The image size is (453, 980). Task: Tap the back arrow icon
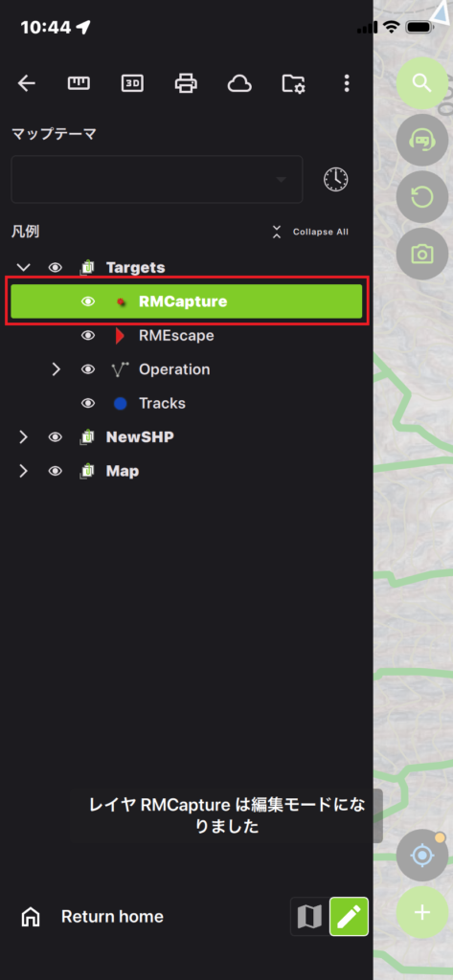click(x=26, y=83)
